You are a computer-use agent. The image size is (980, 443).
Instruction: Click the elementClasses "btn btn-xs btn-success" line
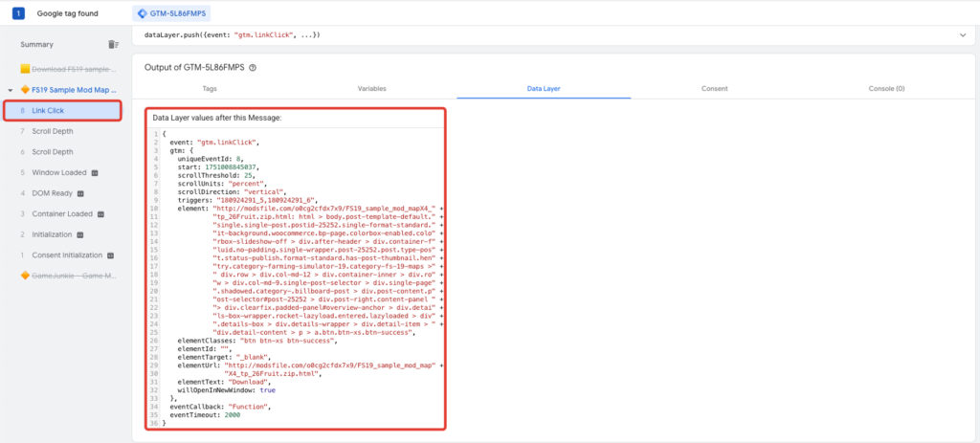257,341
